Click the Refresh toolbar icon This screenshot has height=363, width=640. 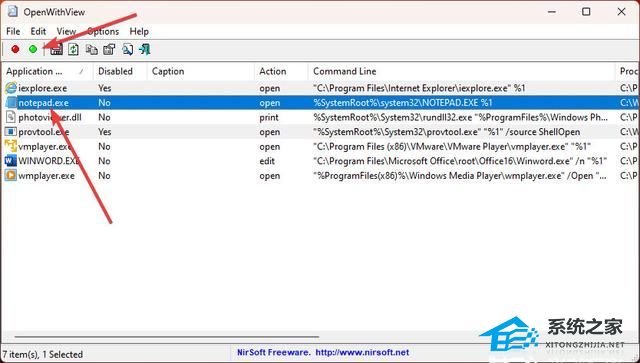click(73, 49)
